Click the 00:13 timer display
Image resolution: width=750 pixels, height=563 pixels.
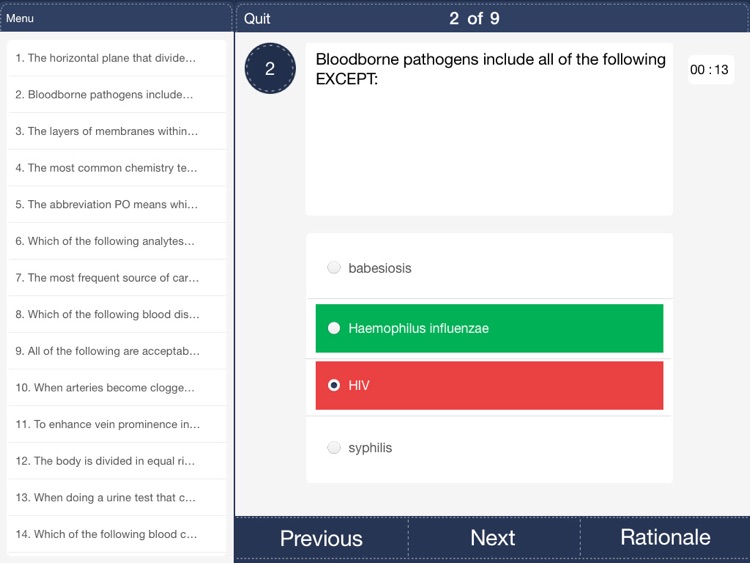[x=710, y=70]
